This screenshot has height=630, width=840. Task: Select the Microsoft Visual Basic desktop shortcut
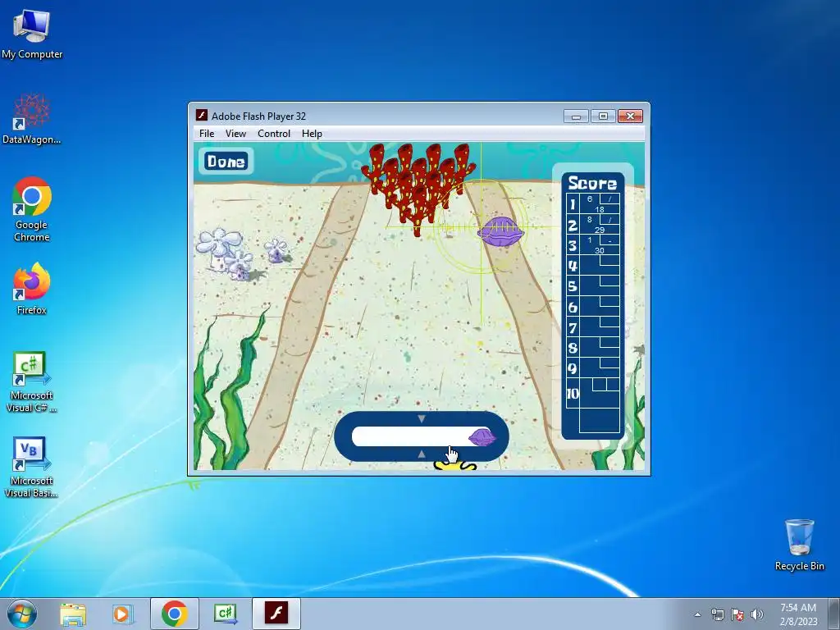pyautogui.click(x=32, y=467)
